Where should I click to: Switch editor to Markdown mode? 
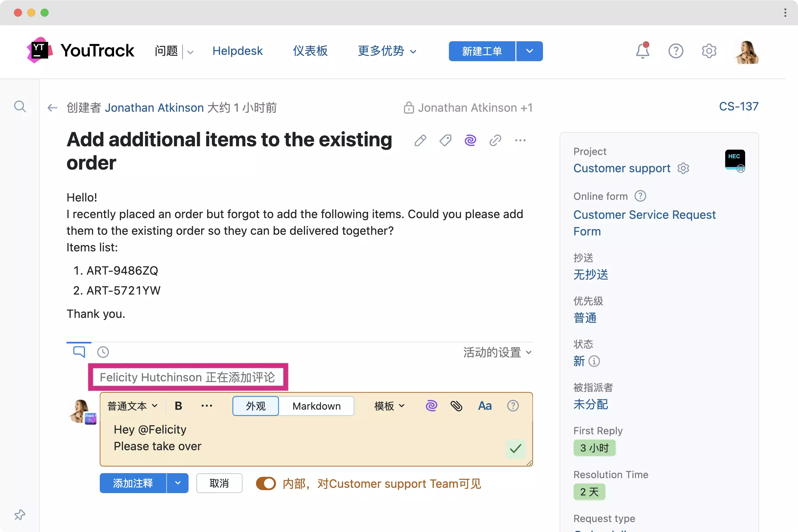pyautogui.click(x=316, y=406)
